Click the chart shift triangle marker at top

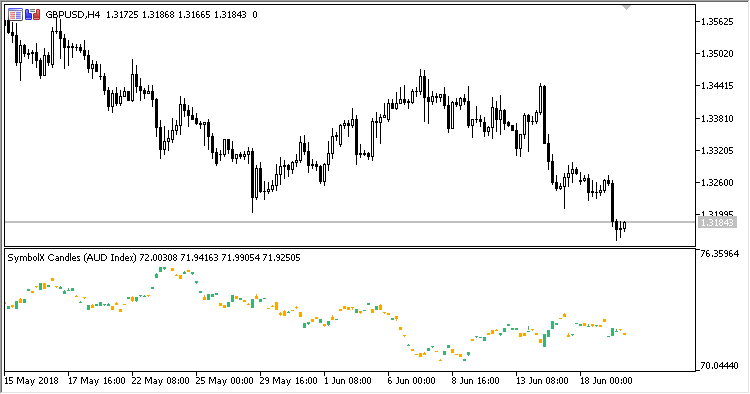coord(627,7)
